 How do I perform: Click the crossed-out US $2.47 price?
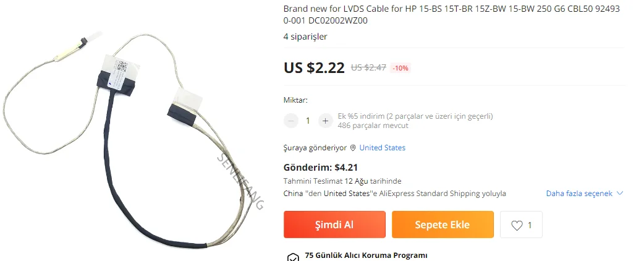pos(368,68)
